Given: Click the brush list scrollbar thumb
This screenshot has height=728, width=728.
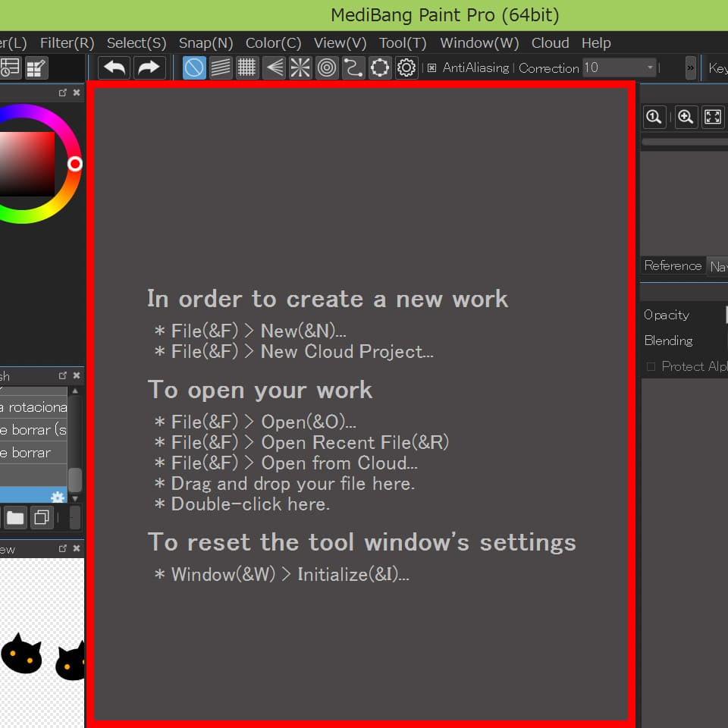Looking at the screenshot, I should (75, 479).
